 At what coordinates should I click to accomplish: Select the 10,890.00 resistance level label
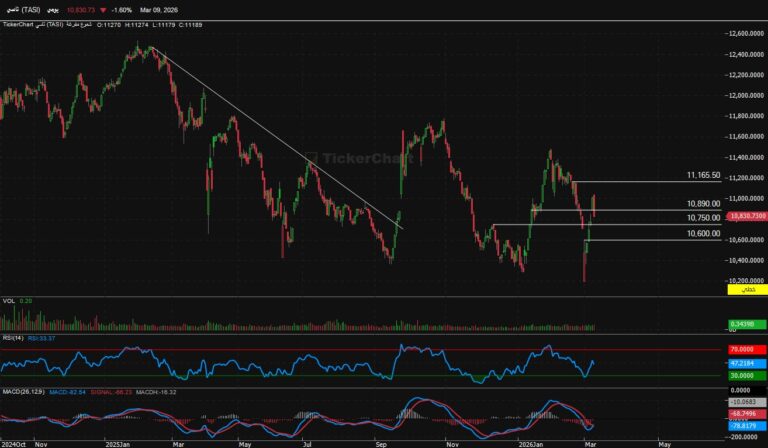703,203
